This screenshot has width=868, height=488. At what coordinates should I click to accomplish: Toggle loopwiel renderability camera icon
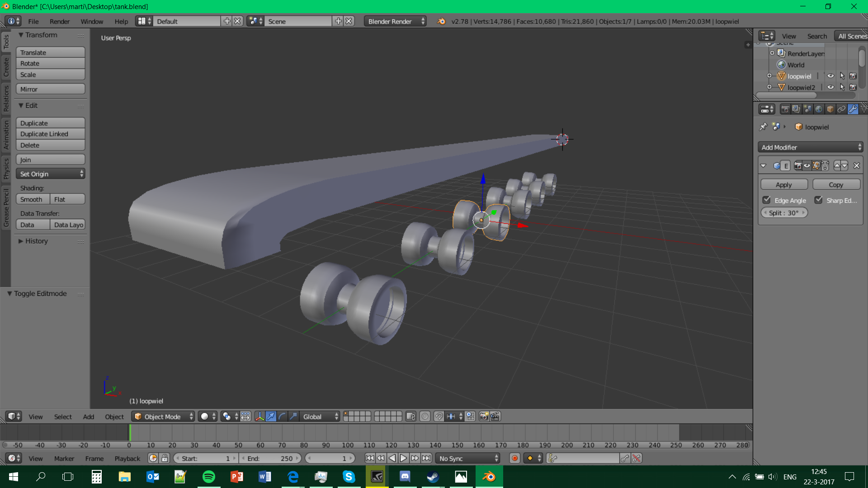point(853,76)
